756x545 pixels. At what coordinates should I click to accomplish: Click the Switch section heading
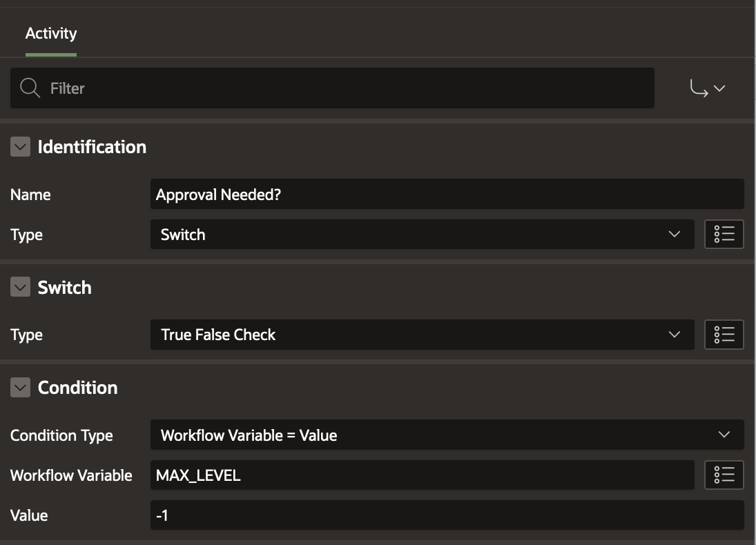(64, 288)
